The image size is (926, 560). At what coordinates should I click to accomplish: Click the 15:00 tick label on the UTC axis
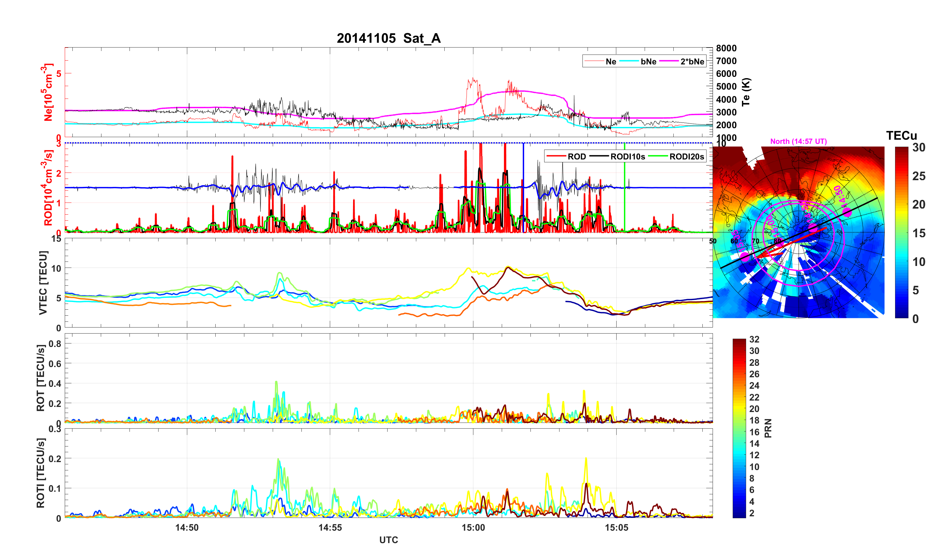[x=473, y=528]
